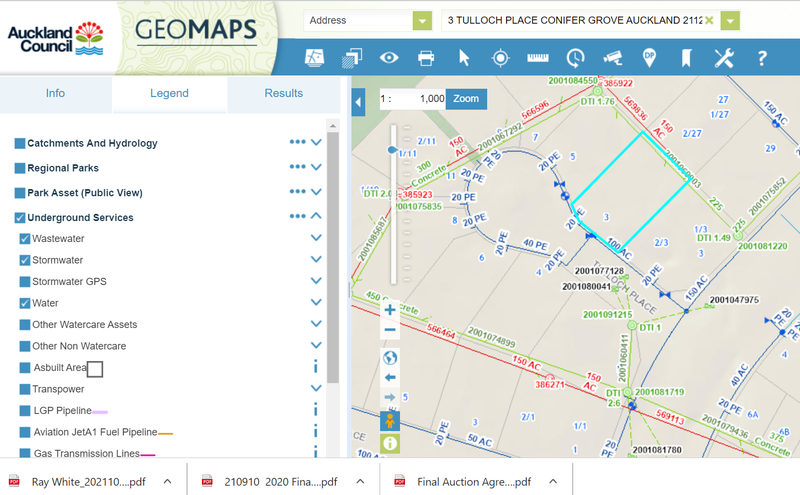Screen dimensions: 800x495
Task: Click the bookmark icon in toolbar
Action: coord(686,58)
